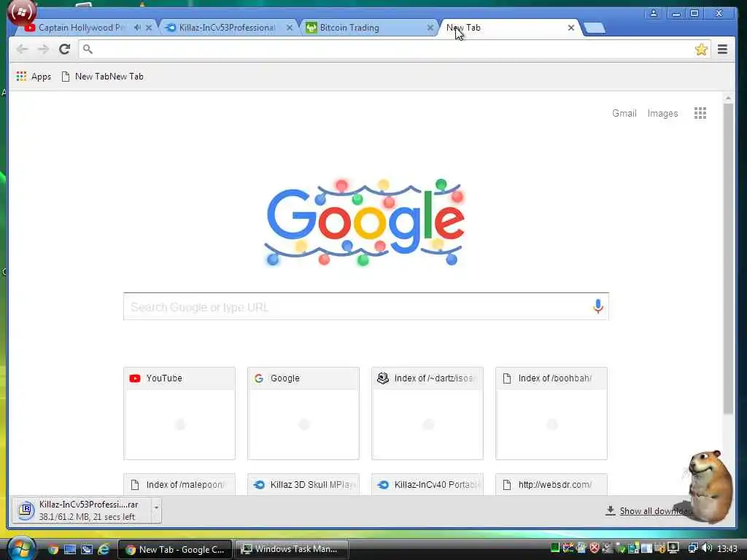This screenshot has width=747, height=560.
Task: Open Index of /boohbah/ tile
Action: 551,413
